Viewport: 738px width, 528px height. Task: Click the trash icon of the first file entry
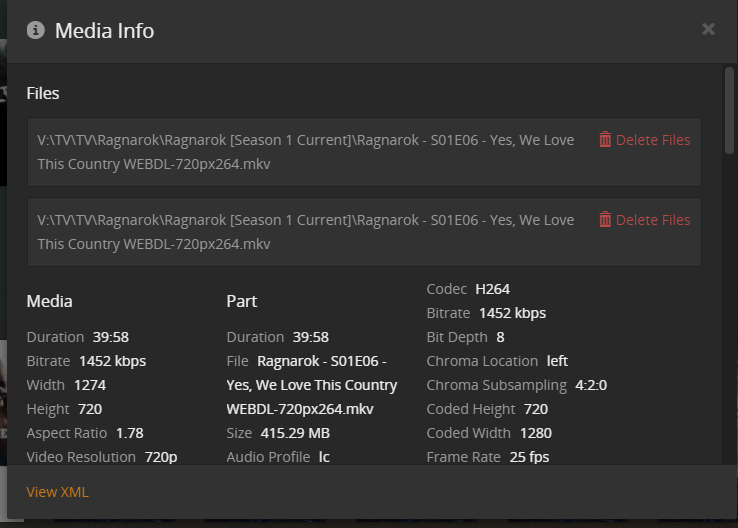point(605,140)
